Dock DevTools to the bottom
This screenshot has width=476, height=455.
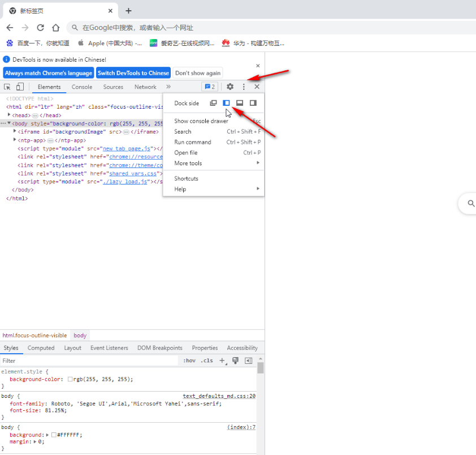tap(240, 103)
